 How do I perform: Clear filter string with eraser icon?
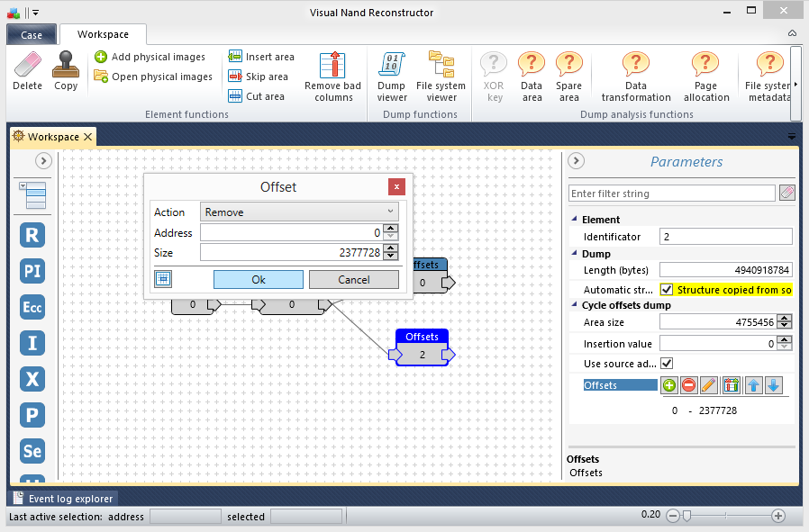[786, 193]
